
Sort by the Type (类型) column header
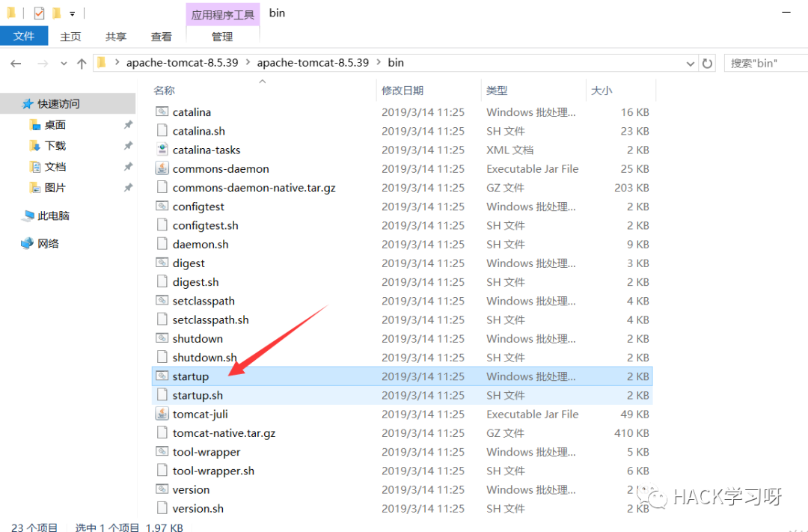(x=497, y=91)
